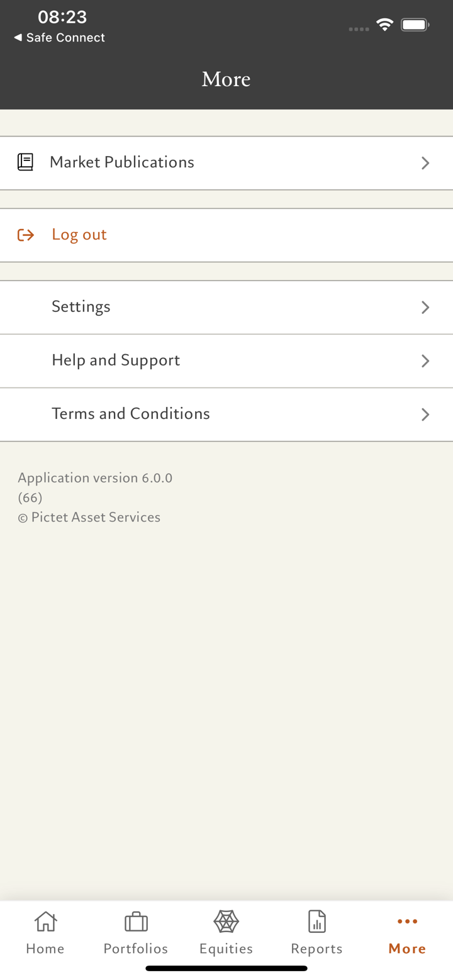Image resolution: width=453 pixels, height=980 pixels.
Task: Tap the Log out arrow icon
Action: coord(26,235)
